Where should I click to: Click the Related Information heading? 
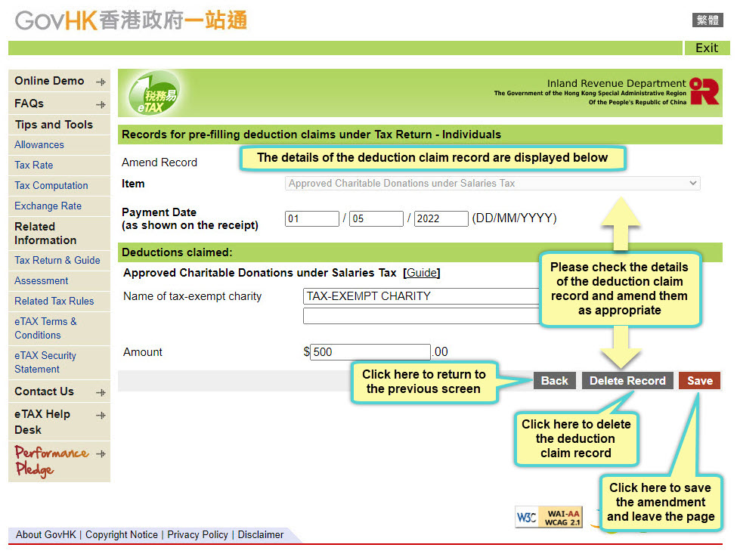click(45, 234)
